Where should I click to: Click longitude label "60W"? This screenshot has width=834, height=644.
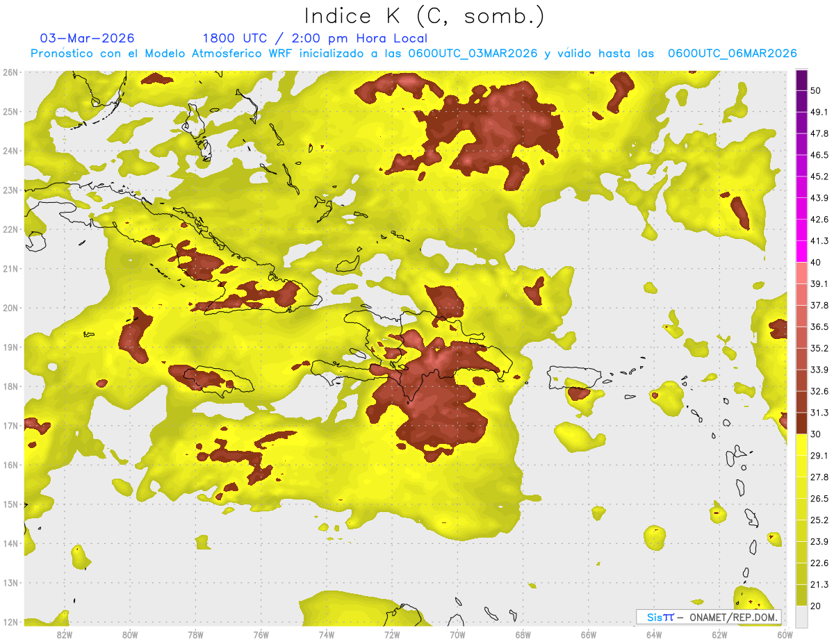[785, 634]
